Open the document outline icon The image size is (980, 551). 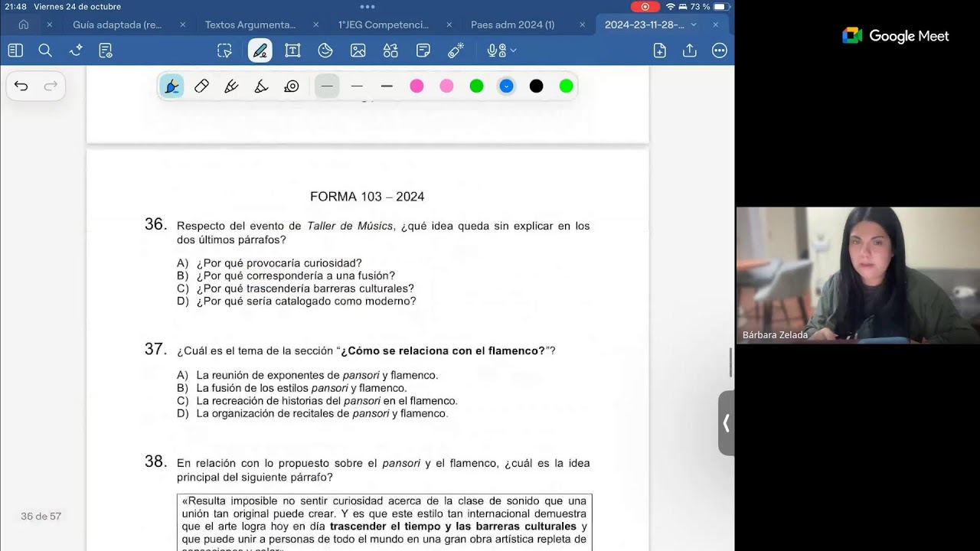click(x=106, y=51)
